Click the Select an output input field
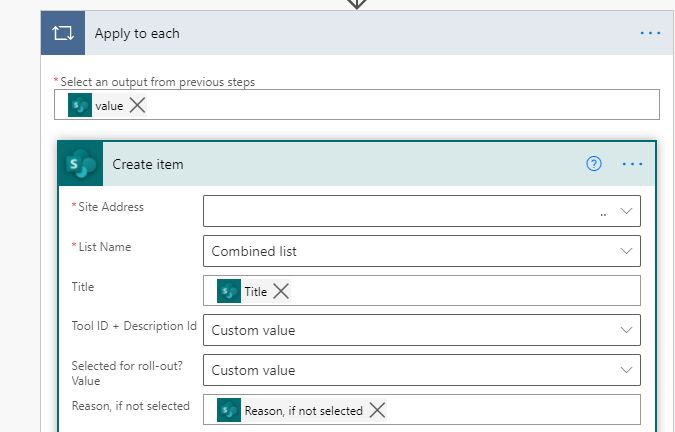Image resolution: width=675 pixels, height=432 pixels. [400, 105]
